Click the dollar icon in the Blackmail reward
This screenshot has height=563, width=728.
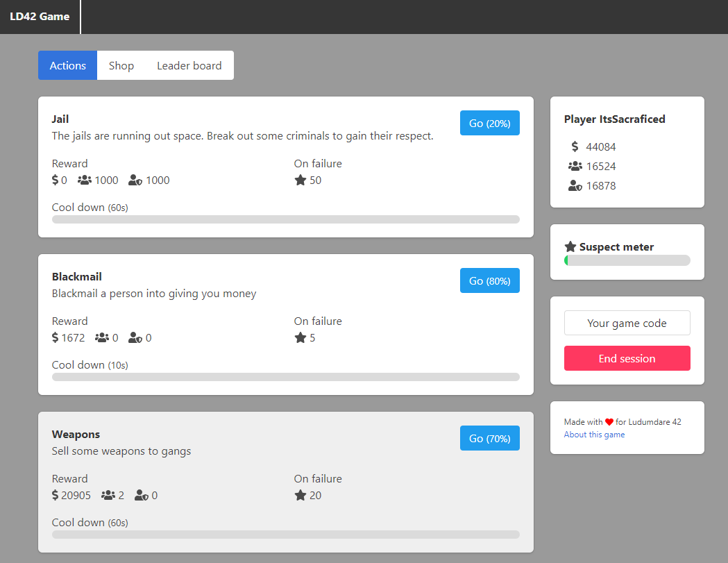(x=56, y=337)
